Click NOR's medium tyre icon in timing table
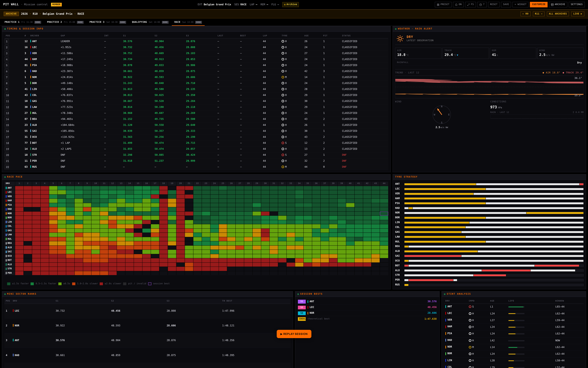 click(x=283, y=77)
